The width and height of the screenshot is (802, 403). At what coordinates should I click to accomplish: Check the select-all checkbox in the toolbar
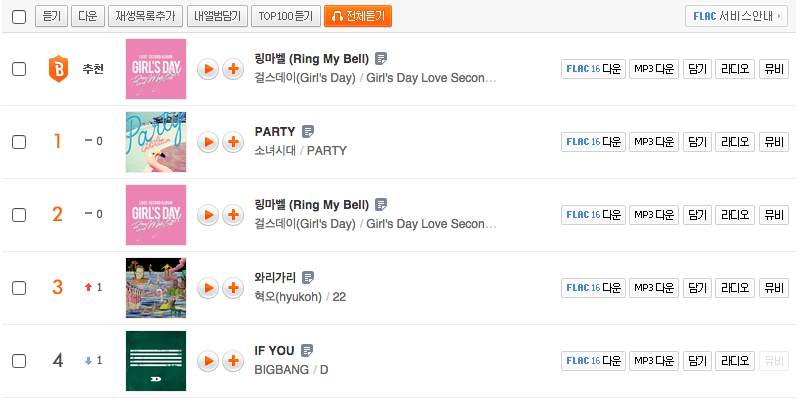coord(19,16)
